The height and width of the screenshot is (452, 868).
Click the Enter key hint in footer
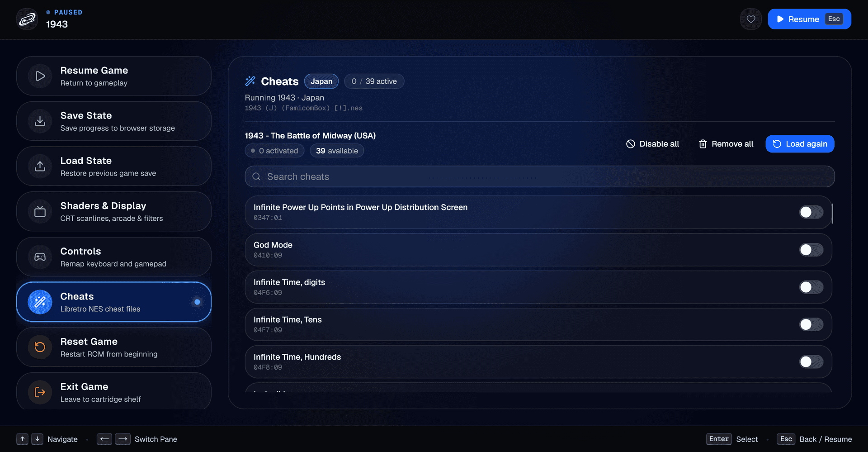pyautogui.click(x=719, y=439)
